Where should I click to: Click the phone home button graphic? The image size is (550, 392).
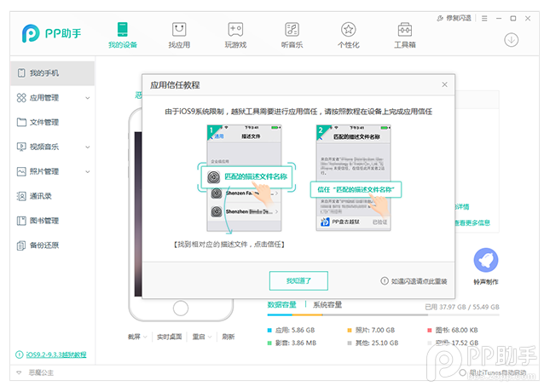(x=181, y=308)
